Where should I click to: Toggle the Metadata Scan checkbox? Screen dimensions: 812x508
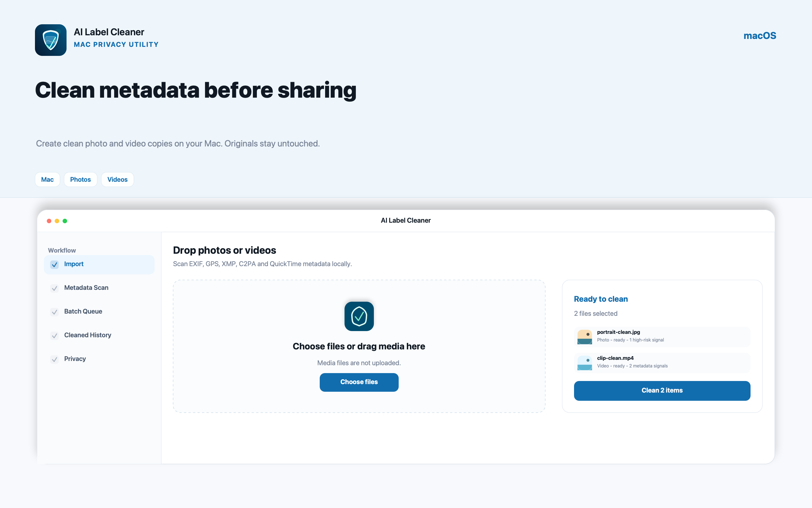coord(54,288)
